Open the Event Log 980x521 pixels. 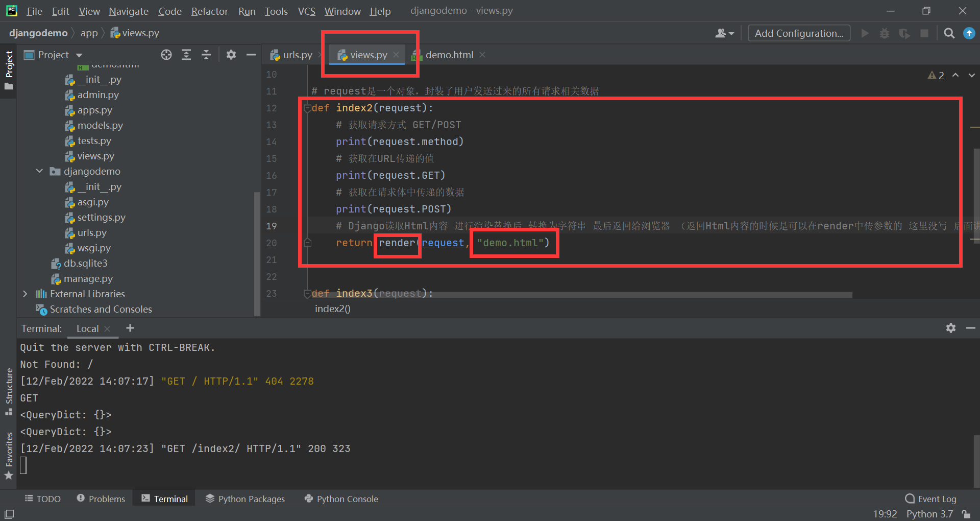[x=930, y=499]
